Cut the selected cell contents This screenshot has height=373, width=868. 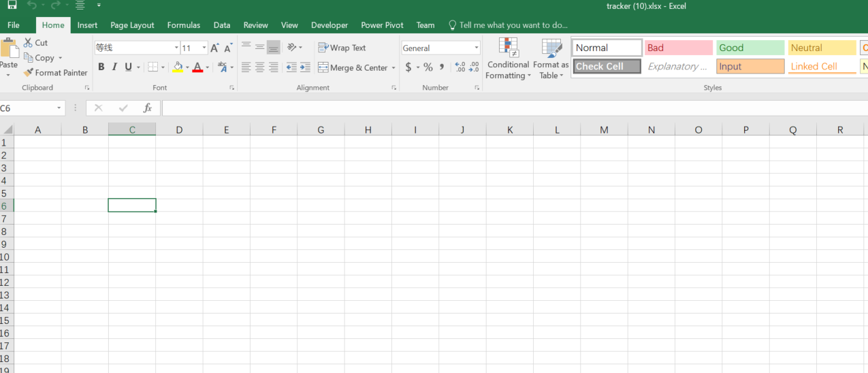pos(35,42)
